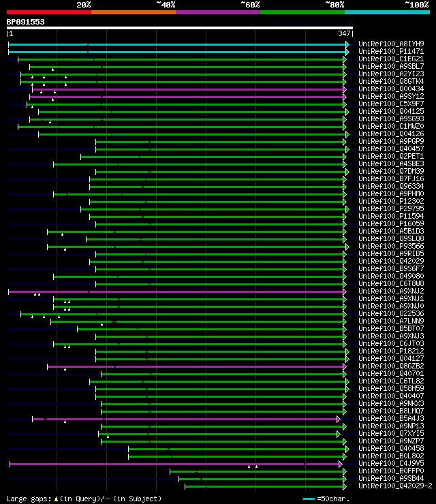Click a yellow gap marker under UniRef100_C4J9V5

coord(249,467)
